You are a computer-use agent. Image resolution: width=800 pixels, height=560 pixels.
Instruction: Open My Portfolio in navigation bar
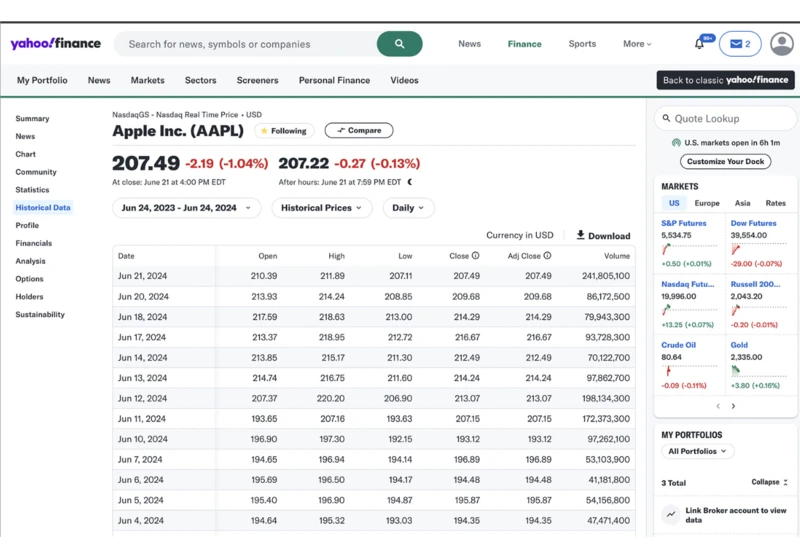[x=42, y=80]
